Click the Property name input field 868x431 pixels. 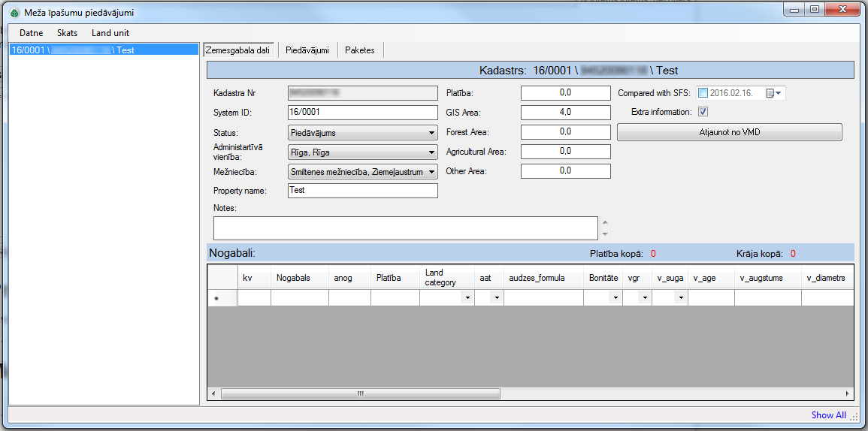point(362,191)
